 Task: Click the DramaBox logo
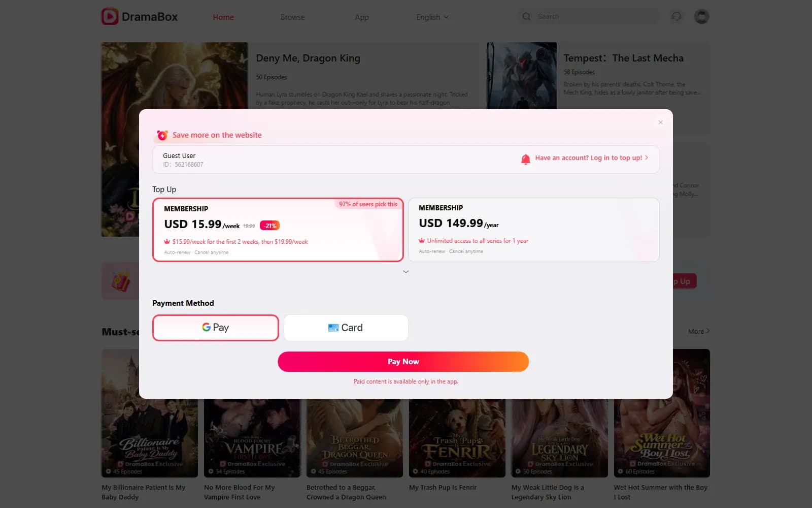(x=140, y=17)
